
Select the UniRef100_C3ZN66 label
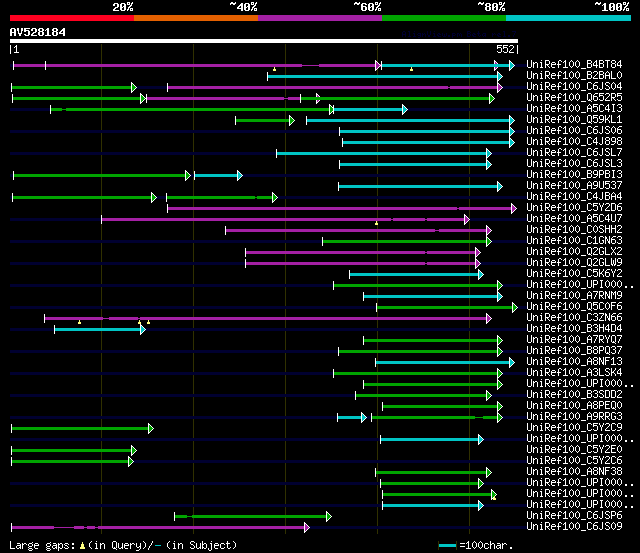tap(574, 318)
